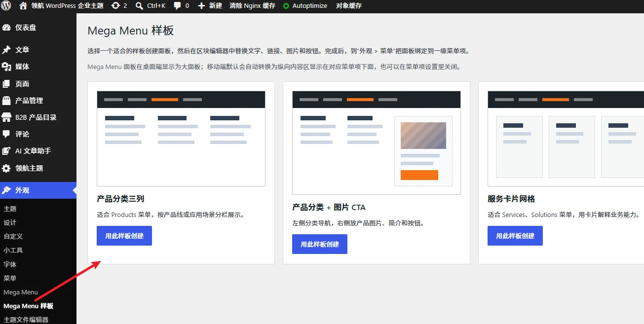Viewport: 644px width, 324px height.
Task: Click the 外观 paintbrush icon
Action: [x=6, y=190]
